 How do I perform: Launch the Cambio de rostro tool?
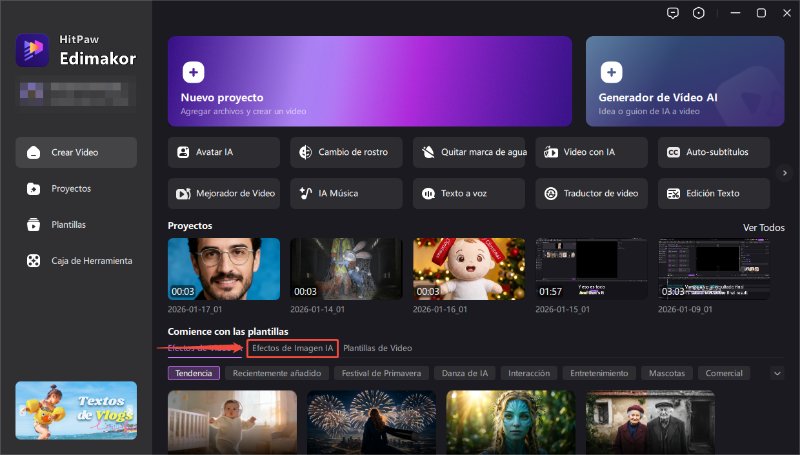[346, 152]
